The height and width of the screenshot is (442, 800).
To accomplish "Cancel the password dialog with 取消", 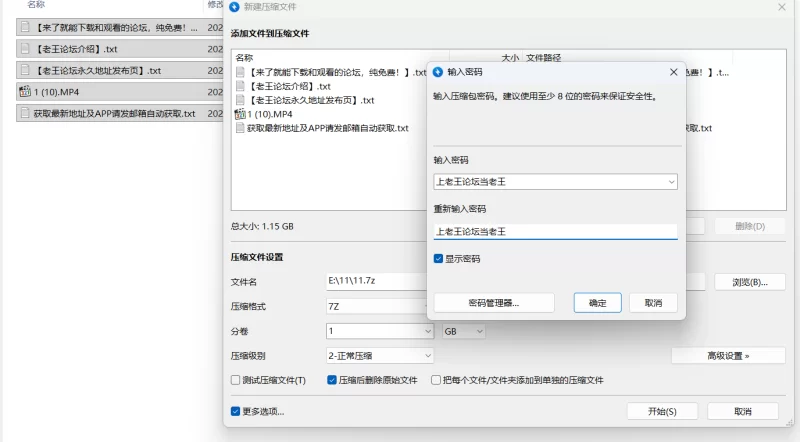I will click(x=653, y=303).
